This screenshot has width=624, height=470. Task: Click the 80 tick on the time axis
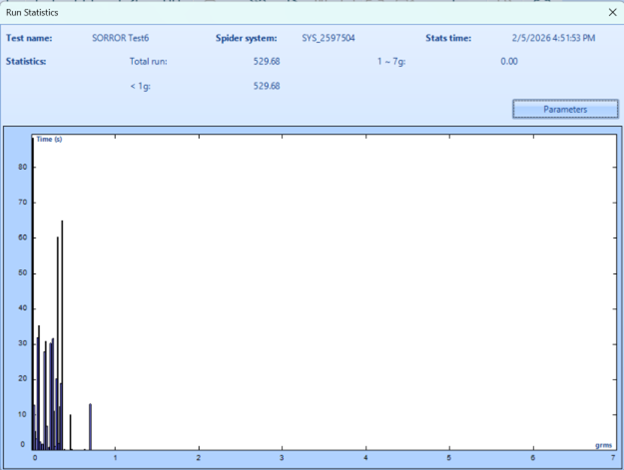point(22,167)
